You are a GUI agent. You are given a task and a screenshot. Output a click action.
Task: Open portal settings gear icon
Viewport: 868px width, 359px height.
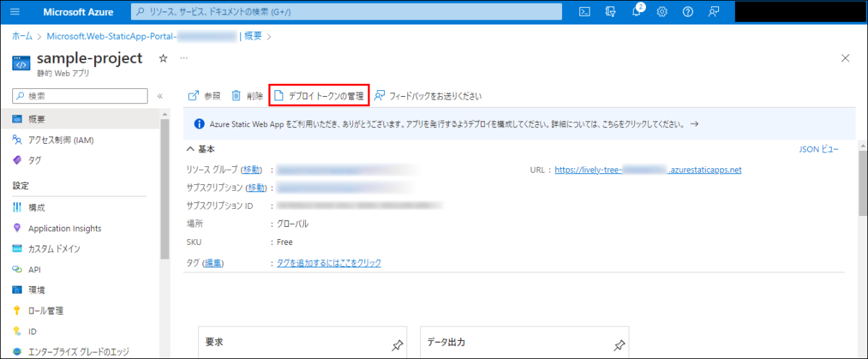pos(662,12)
